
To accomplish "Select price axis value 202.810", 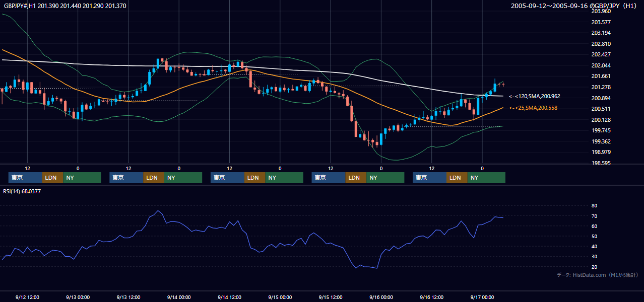I will (x=601, y=44).
